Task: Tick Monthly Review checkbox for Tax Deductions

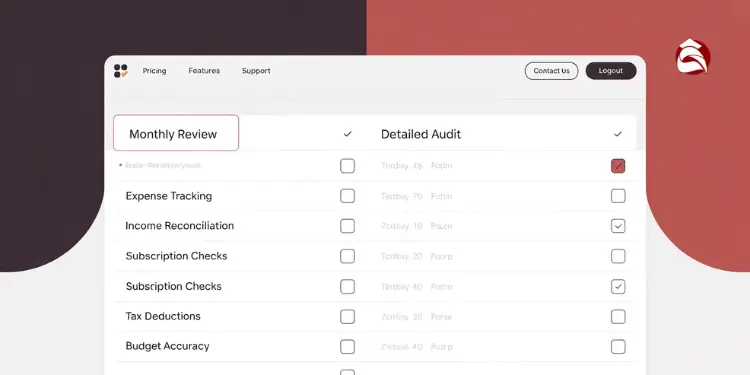Action: pos(347,317)
